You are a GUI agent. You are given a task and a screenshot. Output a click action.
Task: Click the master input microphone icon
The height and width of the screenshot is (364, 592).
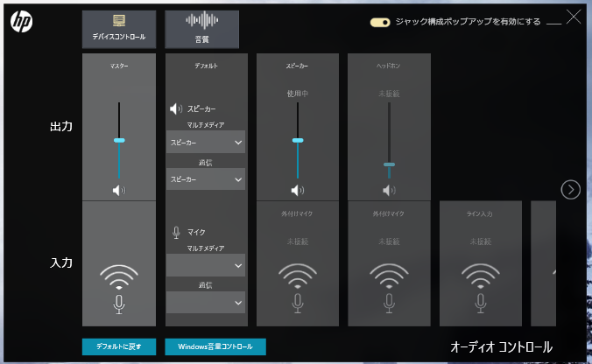coord(119,303)
